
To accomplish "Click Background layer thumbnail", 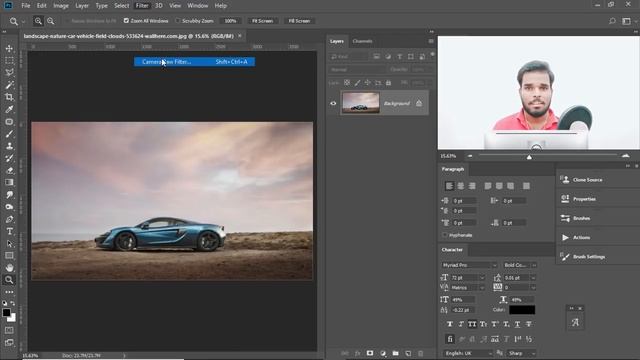I will [x=360, y=103].
